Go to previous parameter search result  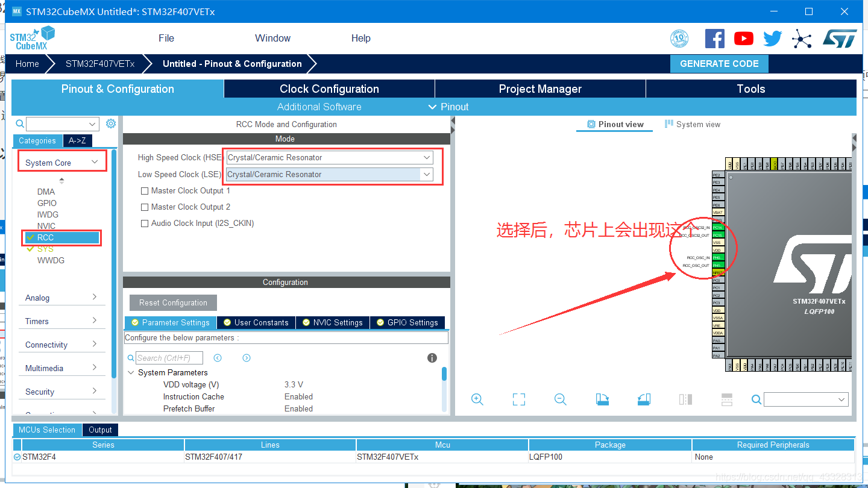(218, 358)
